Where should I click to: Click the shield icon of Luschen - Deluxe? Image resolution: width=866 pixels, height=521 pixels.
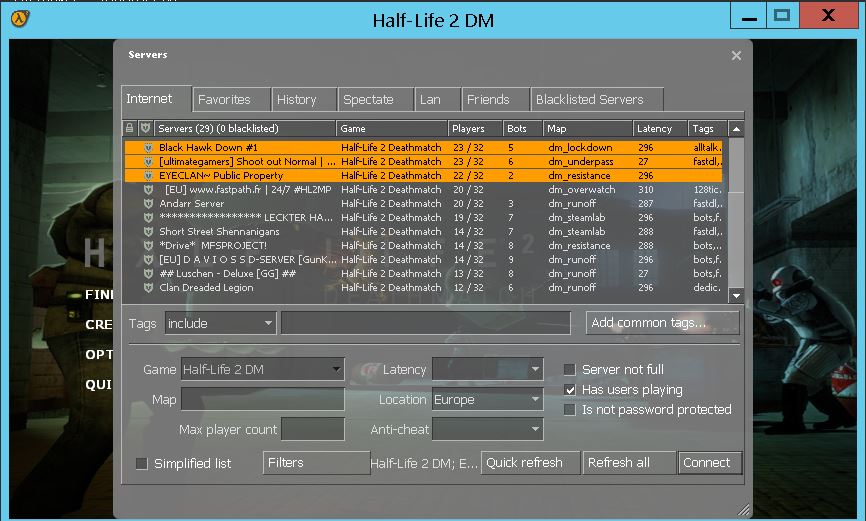click(148, 273)
